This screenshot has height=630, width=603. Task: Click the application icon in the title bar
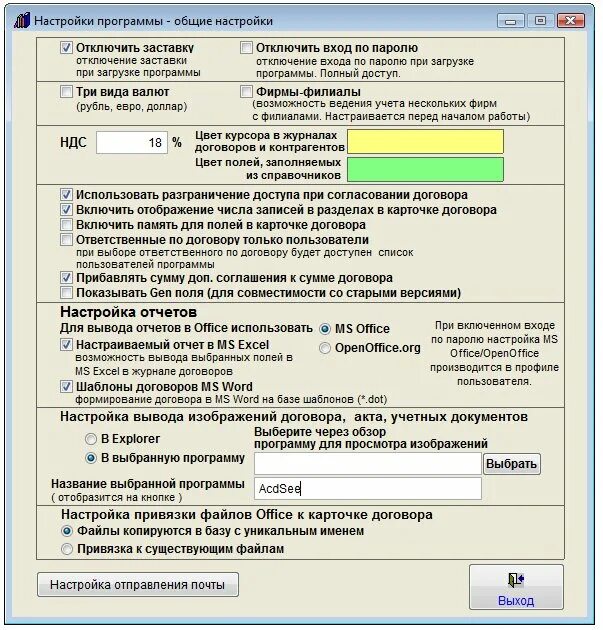[x=22, y=20]
